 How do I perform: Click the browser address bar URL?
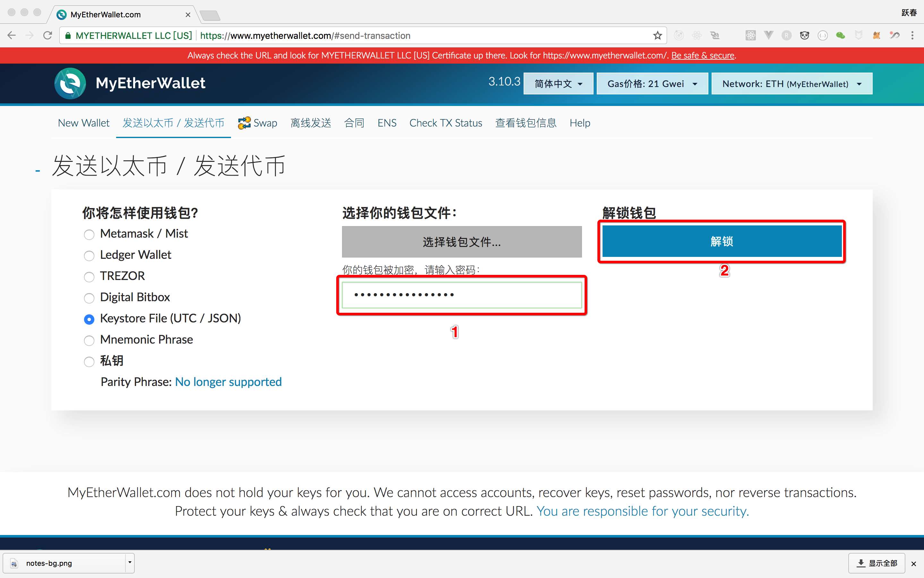pyautogui.click(x=305, y=36)
